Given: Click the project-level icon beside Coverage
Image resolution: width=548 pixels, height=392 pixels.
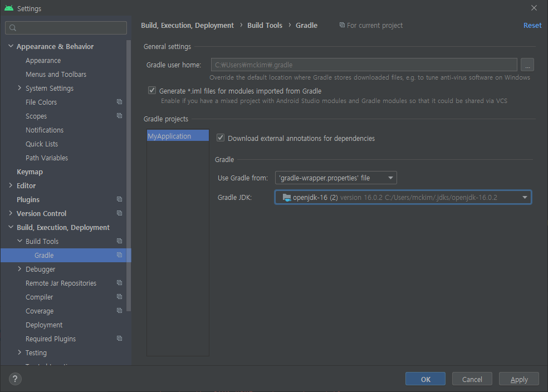Looking at the screenshot, I should (120, 311).
